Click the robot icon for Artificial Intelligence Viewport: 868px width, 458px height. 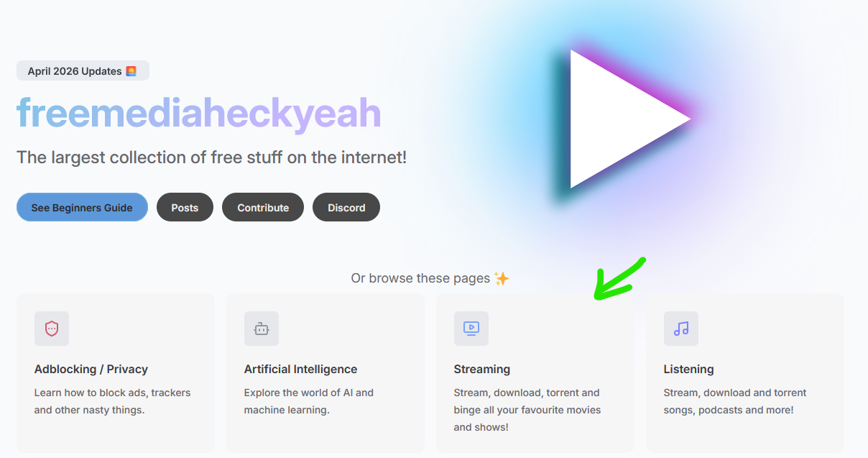click(262, 329)
